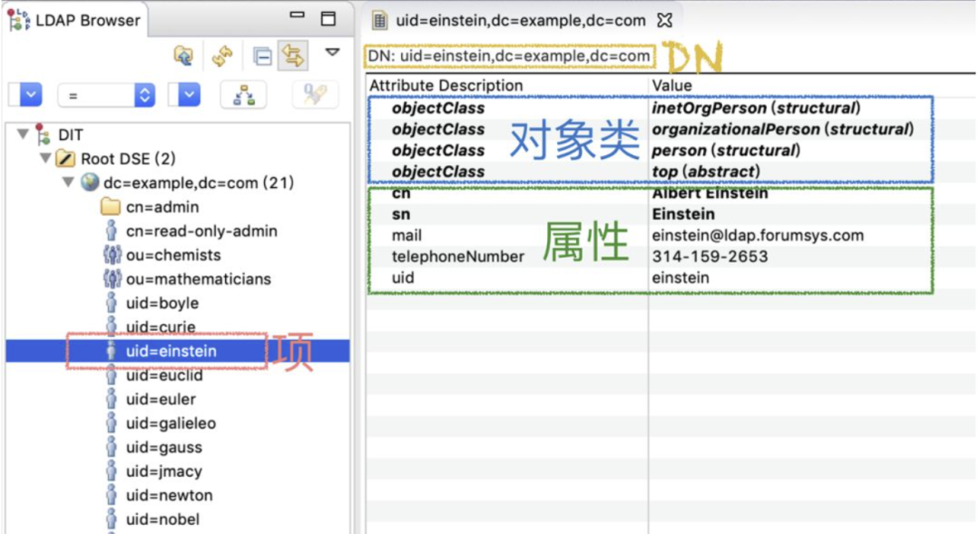Click the Refresh toolbar icon
Screen dimensions: 980x534
(222, 56)
